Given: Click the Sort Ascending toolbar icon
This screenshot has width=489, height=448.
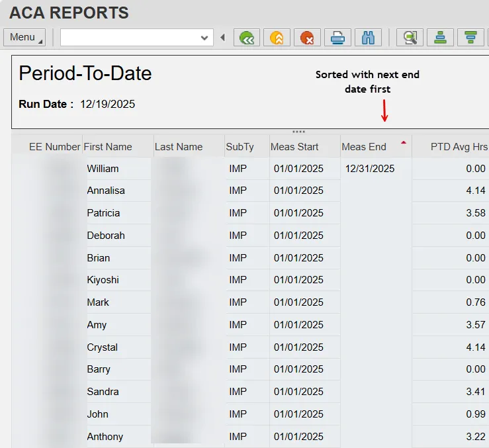Looking at the screenshot, I should [440, 38].
